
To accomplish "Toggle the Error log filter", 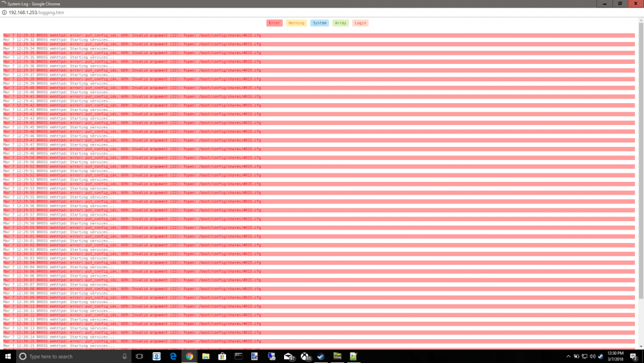I will 274,23.
